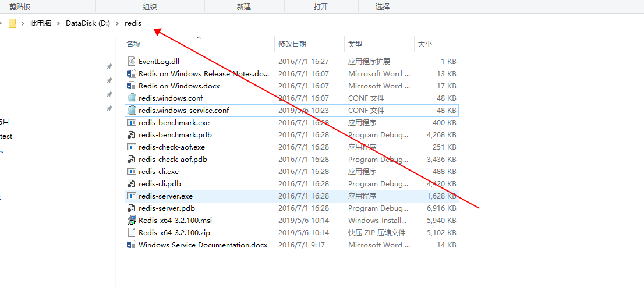Click the redis-cli.pdb file icon
This screenshot has height=287, width=644.
(x=132, y=183)
